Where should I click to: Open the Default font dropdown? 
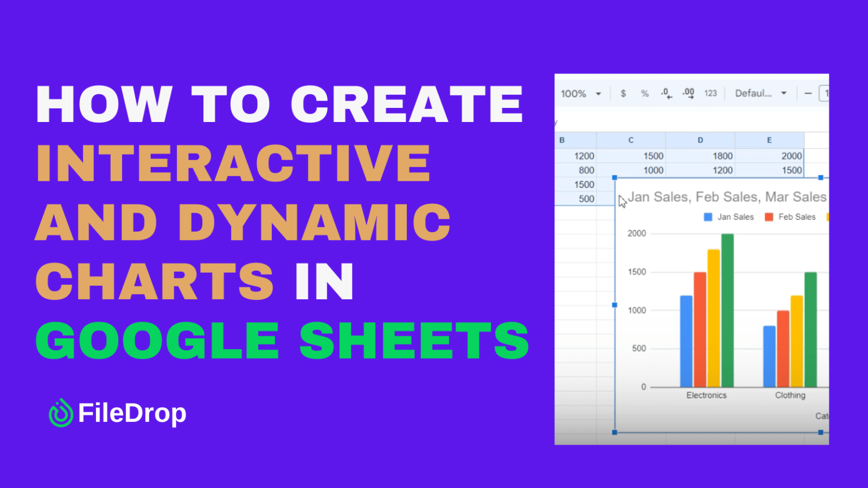(761, 94)
